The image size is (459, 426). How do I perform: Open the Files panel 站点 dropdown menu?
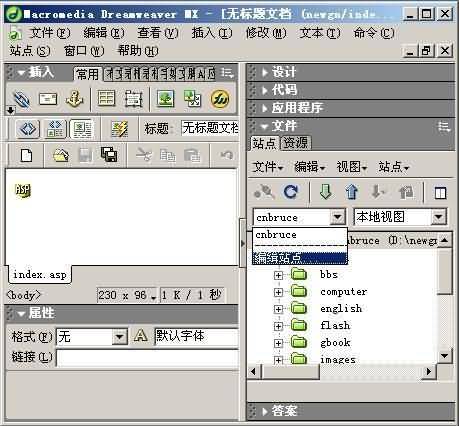click(394, 167)
